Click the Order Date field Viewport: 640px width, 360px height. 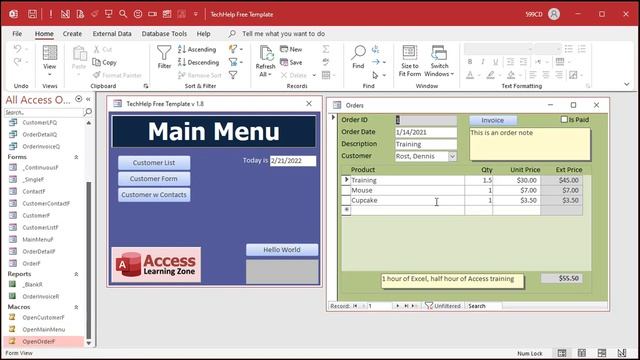tap(426, 132)
